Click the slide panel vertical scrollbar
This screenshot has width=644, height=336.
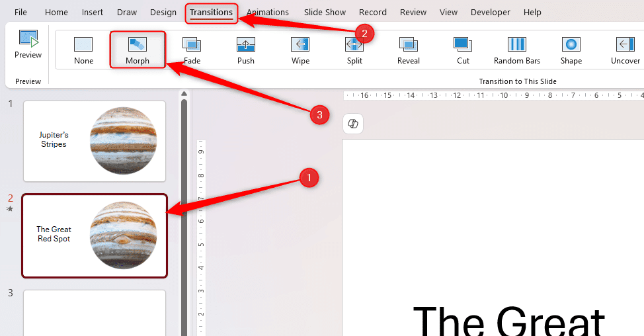[x=184, y=218]
